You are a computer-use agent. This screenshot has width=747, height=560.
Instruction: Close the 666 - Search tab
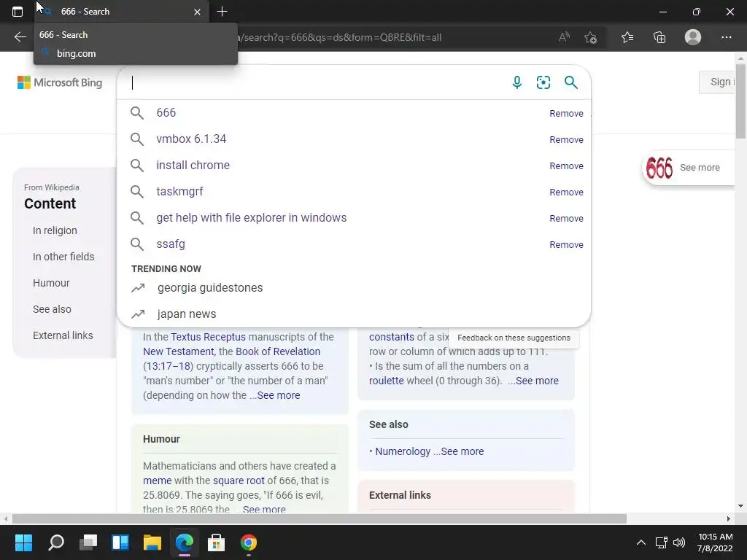coord(197,12)
